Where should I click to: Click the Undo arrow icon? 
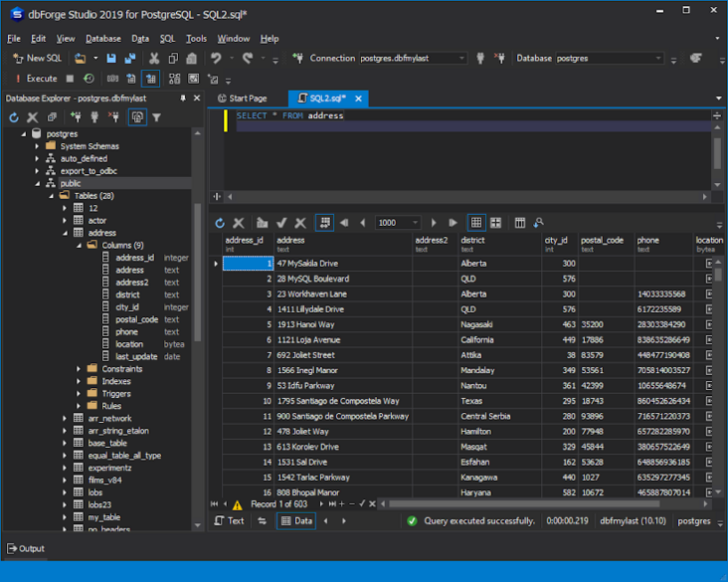[216, 59]
